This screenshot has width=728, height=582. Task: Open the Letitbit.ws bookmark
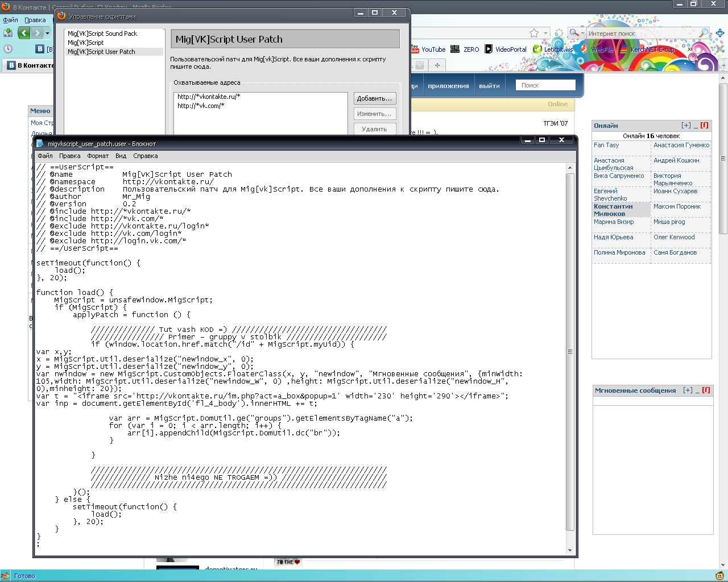(x=553, y=49)
